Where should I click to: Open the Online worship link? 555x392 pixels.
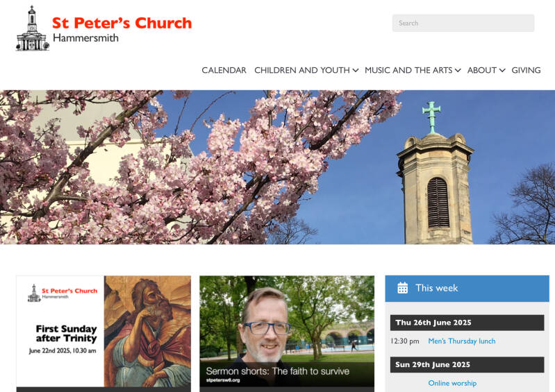pyautogui.click(x=452, y=383)
